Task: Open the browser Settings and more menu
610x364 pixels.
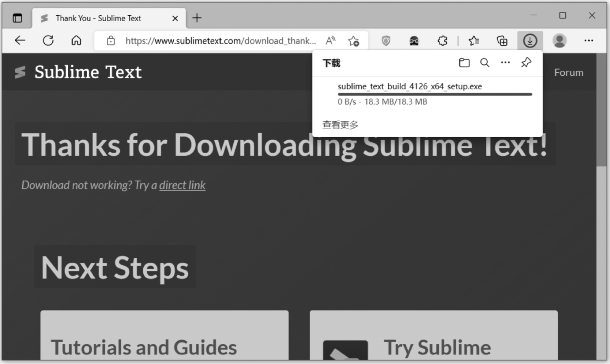Action: (589, 41)
